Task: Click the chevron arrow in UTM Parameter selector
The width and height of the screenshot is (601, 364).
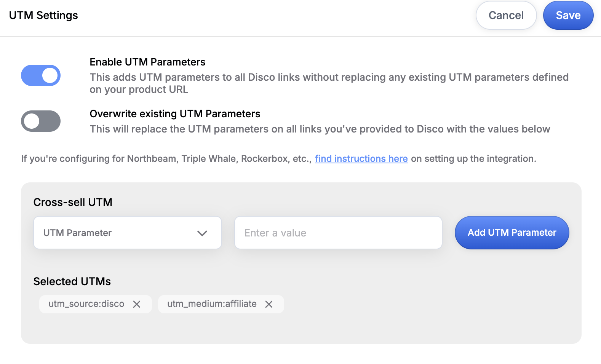Action: click(x=202, y=233)
